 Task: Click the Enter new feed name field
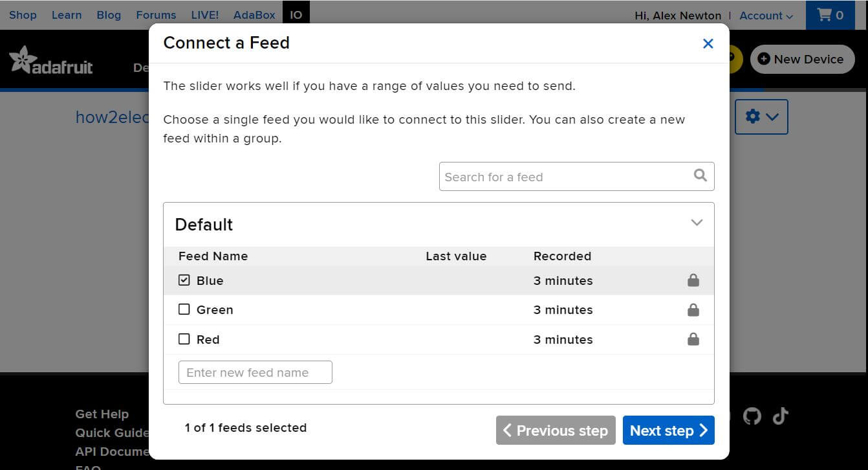[255, 372]
